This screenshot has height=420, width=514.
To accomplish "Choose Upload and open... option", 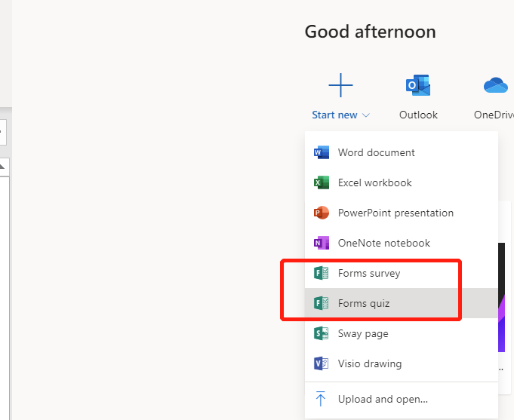I will (x=402, y=399).
